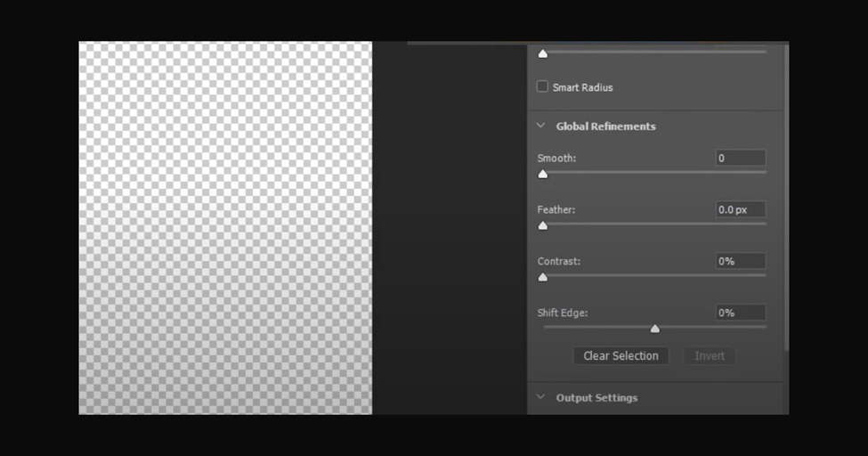Click the Contrast percentage input field
This screenshot has height=456, width=868.
click(741, 261)
